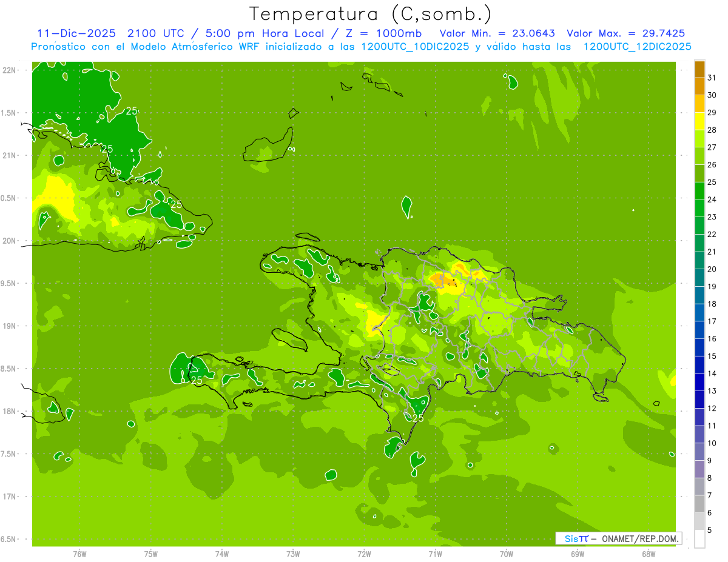Click the "18N" latitude label

coord(10,411)
